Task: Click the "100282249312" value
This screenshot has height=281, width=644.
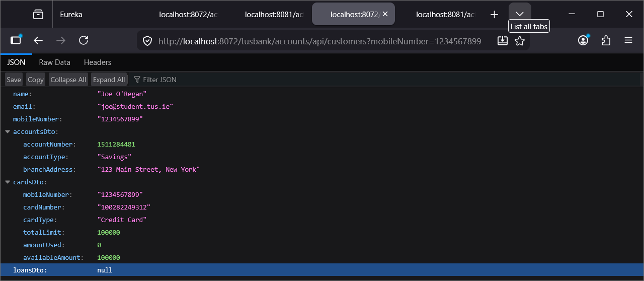Action: [124, 207]
